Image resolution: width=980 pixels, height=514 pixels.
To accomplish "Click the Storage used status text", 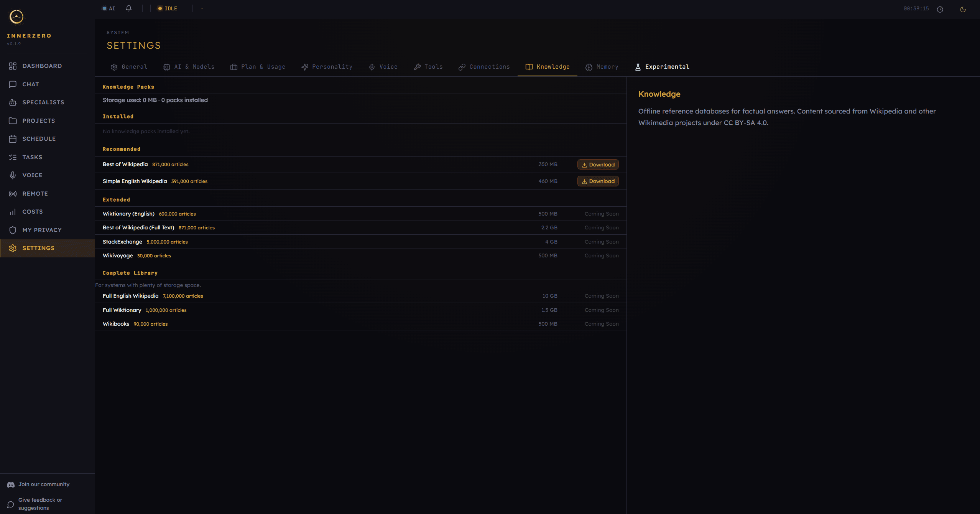I will pyautogui.click(x=155, y=100).
